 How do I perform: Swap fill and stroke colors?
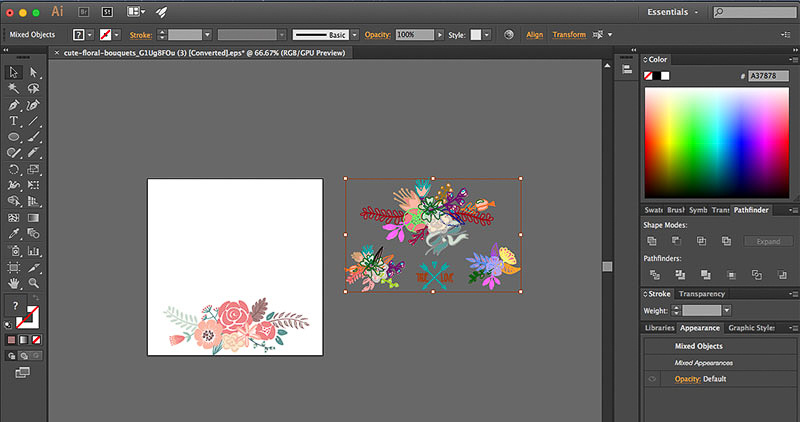point(36,297)
